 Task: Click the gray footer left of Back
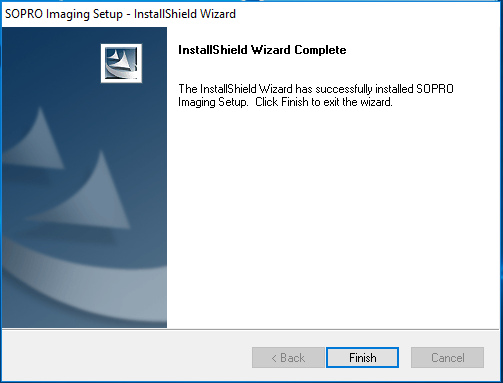(x=127, y=358)
